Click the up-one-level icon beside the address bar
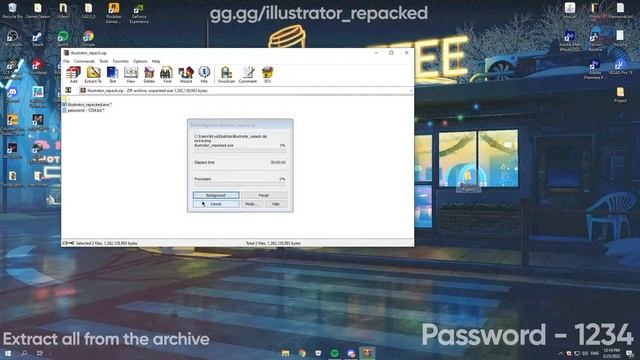This screenshot has height=360, width=640. [x=68, y=90]
